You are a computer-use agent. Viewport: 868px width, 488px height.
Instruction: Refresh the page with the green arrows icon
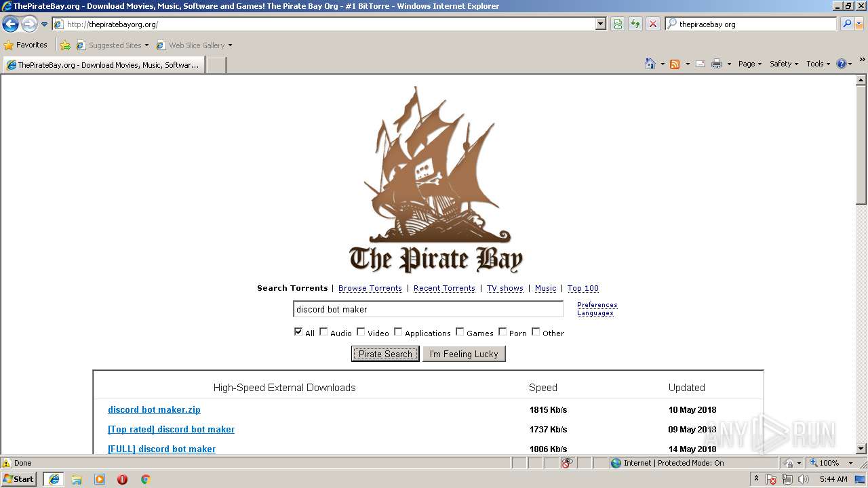click(635, 24)
